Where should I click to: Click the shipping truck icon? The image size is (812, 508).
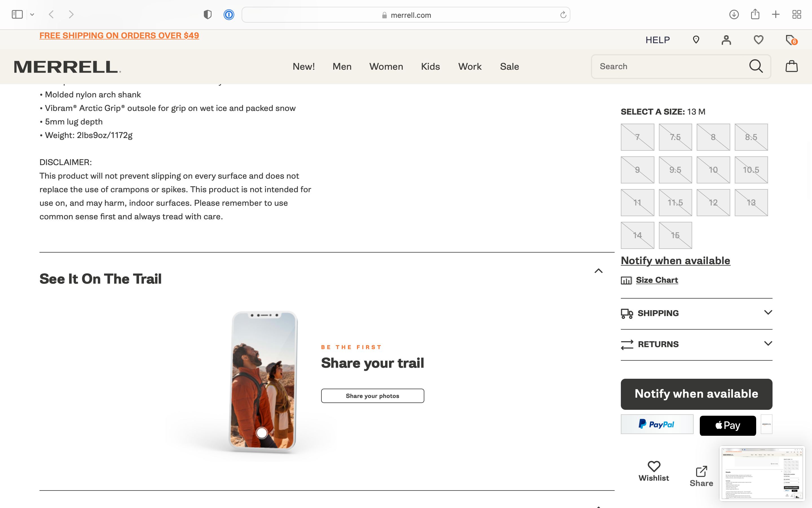click(x=627, y=314)
